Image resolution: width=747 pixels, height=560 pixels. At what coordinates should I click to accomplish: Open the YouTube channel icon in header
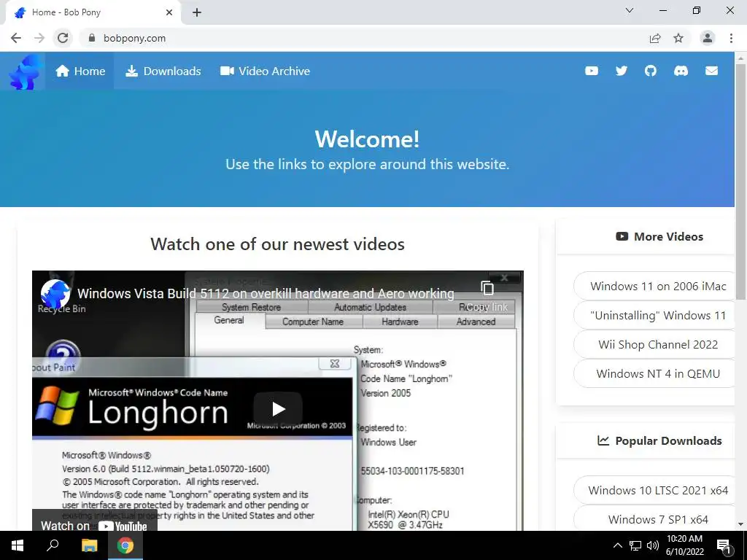click(x=591, y=71)
